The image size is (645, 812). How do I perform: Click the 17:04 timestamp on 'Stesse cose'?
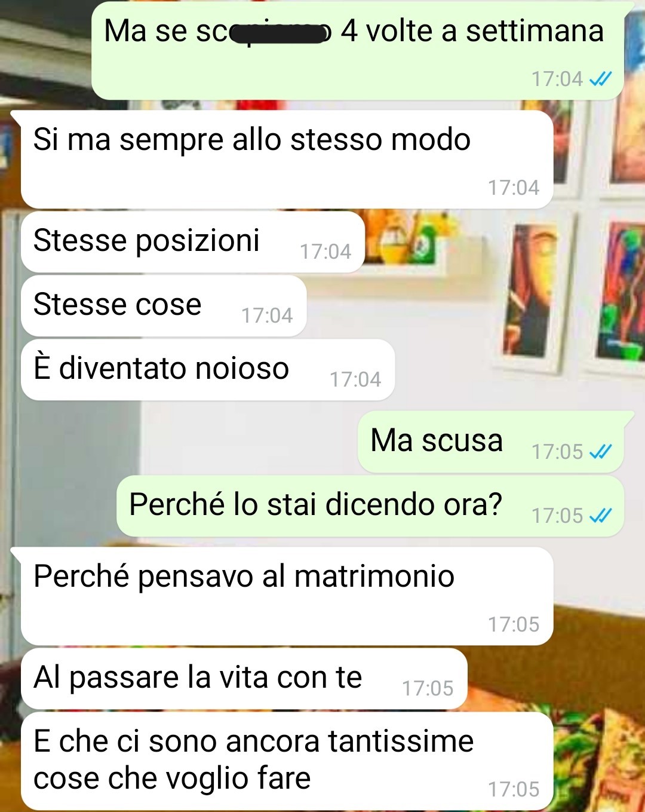pos(267,315)
